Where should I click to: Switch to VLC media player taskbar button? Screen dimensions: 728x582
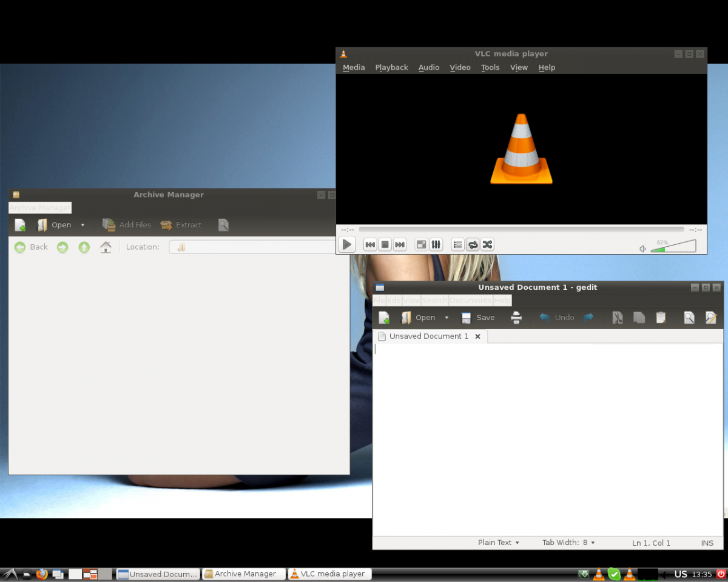point(329,574)
